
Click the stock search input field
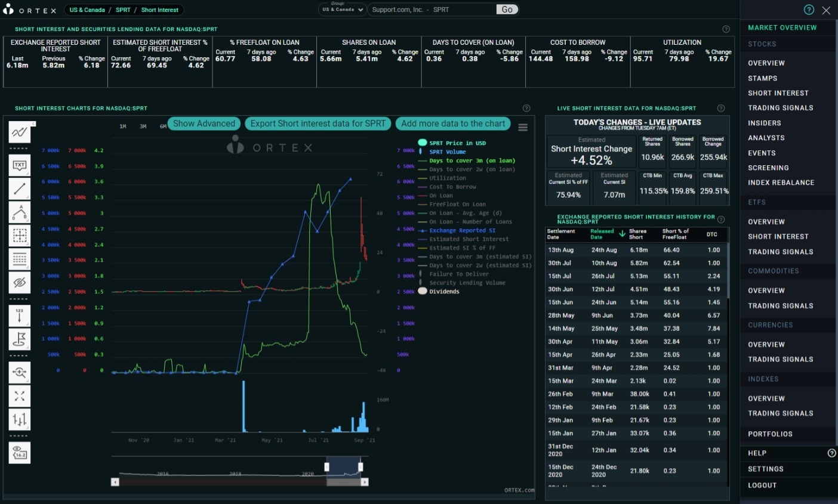433,10
